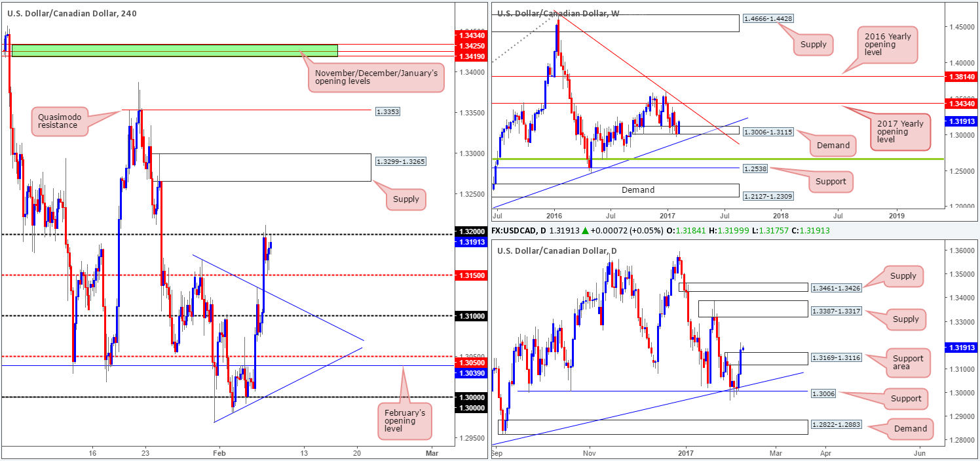Click the 2017 Yearly opening level callout
The width and height of the screenshot is (980, 461).
(x=902, y=134)
